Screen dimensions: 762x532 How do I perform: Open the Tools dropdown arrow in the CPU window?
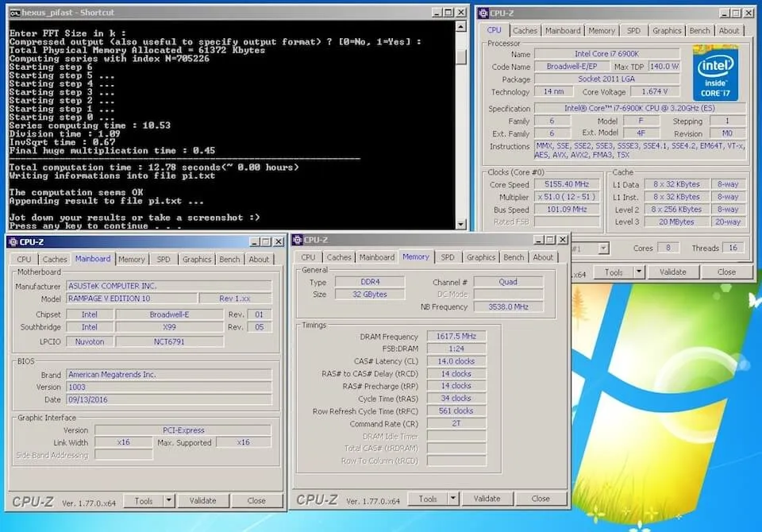[638, 272]
